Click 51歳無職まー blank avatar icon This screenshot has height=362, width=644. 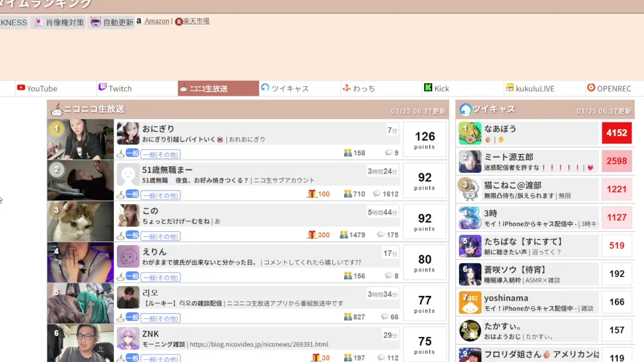(x=128, y=174)
